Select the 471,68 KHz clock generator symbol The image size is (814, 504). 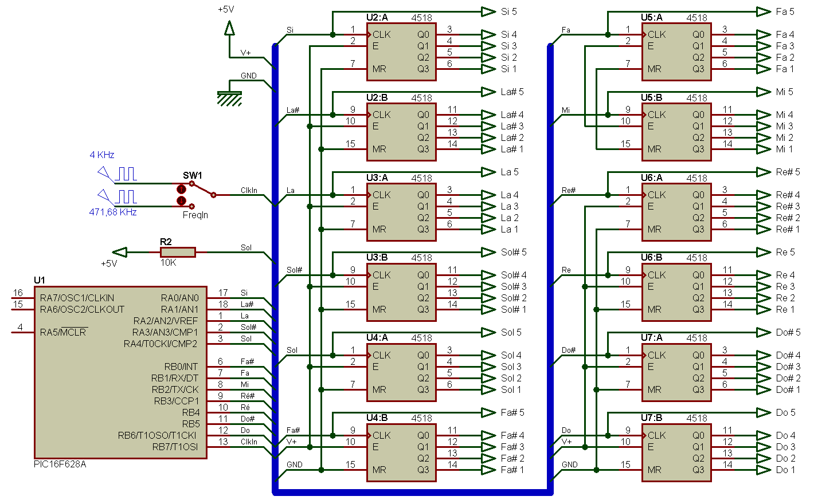click(x=118, y=196)
